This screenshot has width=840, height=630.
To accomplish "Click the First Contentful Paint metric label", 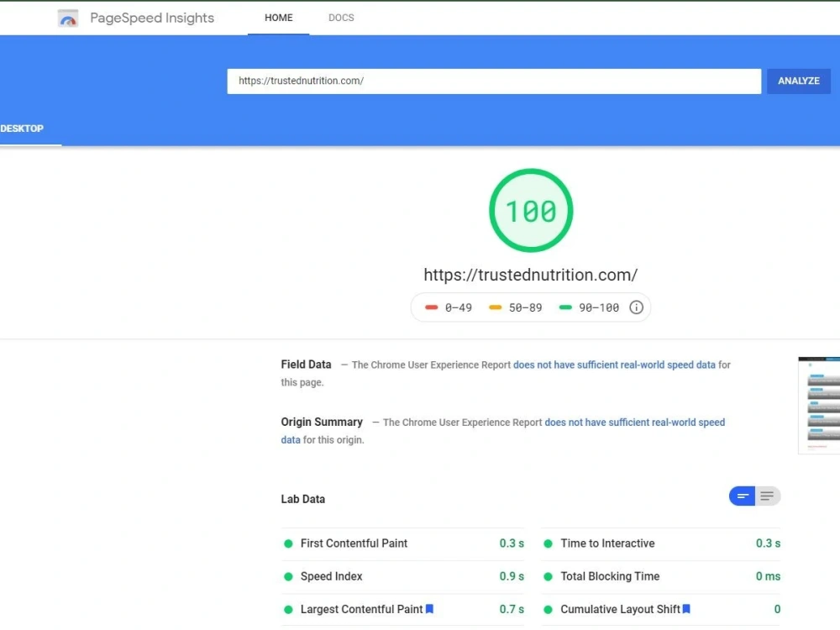I will [354, 543].
